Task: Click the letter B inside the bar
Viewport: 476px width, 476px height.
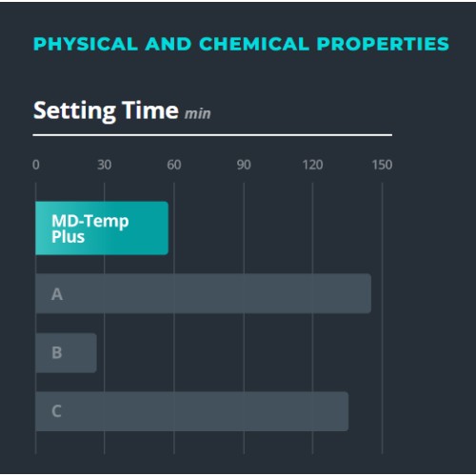Action: [x=56, y=352]
